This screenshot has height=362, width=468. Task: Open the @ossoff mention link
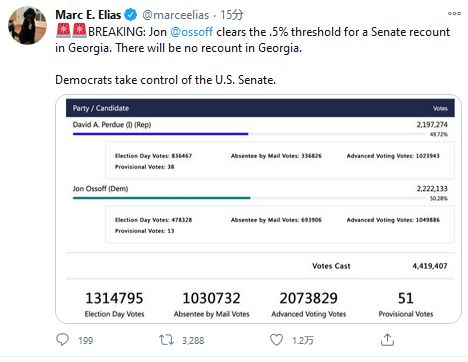pos(191,32)
